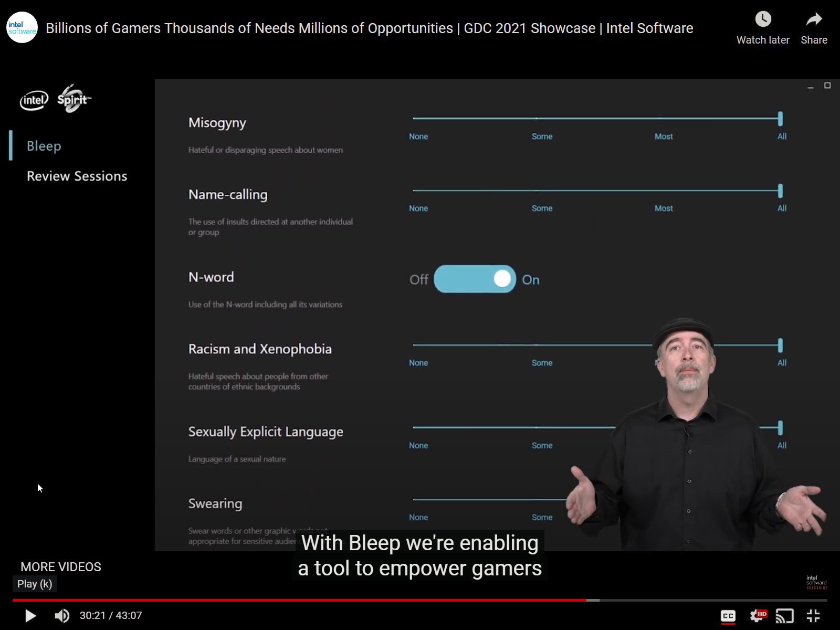Click the On label of N-word toggle
This screenshot has height=630, width=840.
pyautogui.click(x=531, y=280)
